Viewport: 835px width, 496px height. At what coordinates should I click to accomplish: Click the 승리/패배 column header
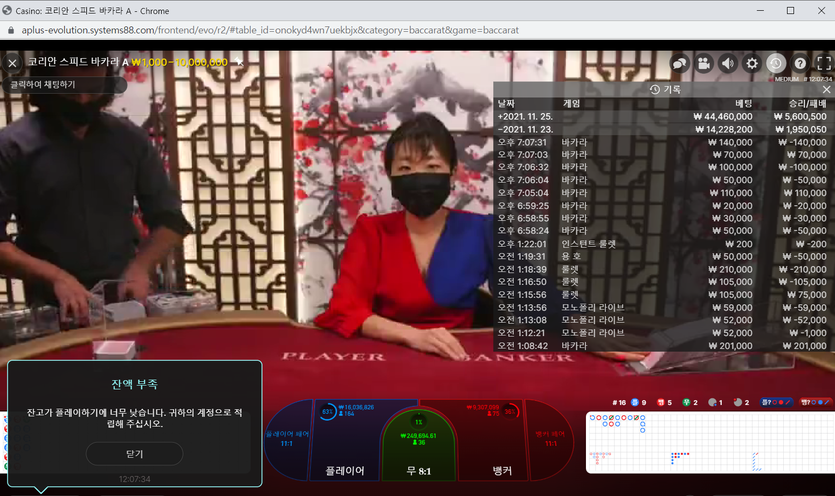click(x=807, y=103)
